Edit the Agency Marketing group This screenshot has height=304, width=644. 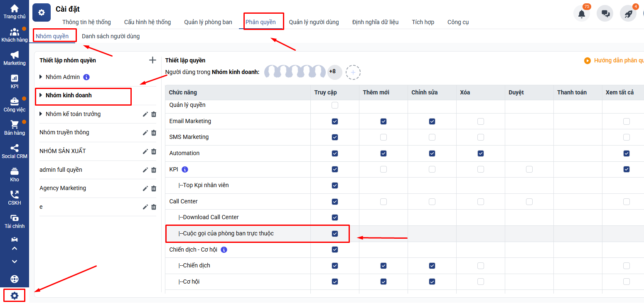pyautogui.click(x=145, y=188)
